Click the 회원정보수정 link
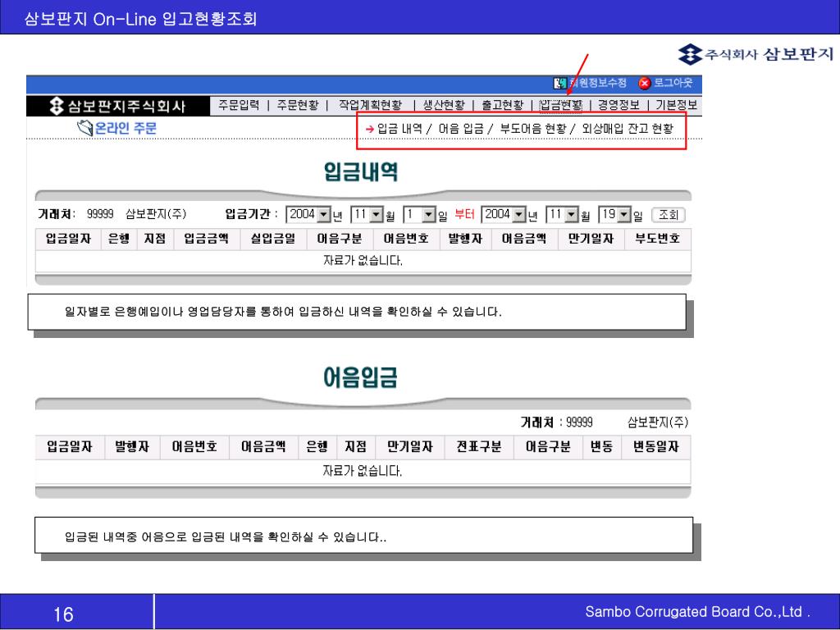840x630 pixels. (x=598, y=83)
